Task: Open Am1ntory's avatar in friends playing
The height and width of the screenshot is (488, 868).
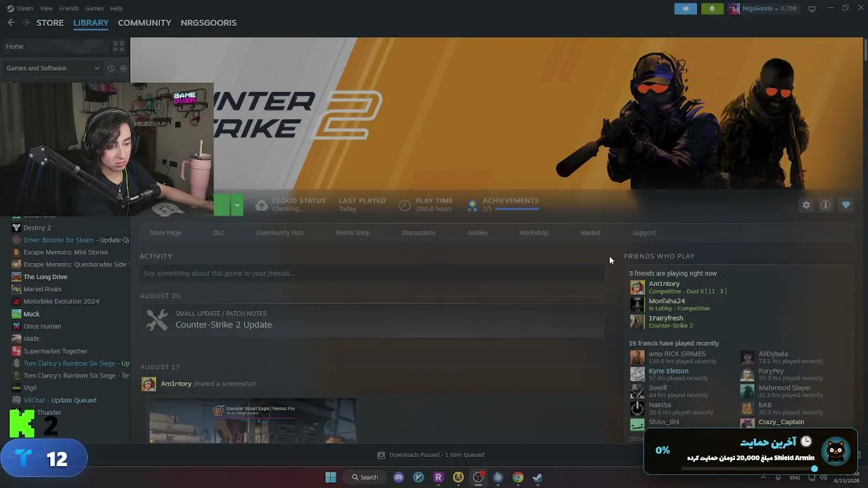Action: click(x=637, y=287)
